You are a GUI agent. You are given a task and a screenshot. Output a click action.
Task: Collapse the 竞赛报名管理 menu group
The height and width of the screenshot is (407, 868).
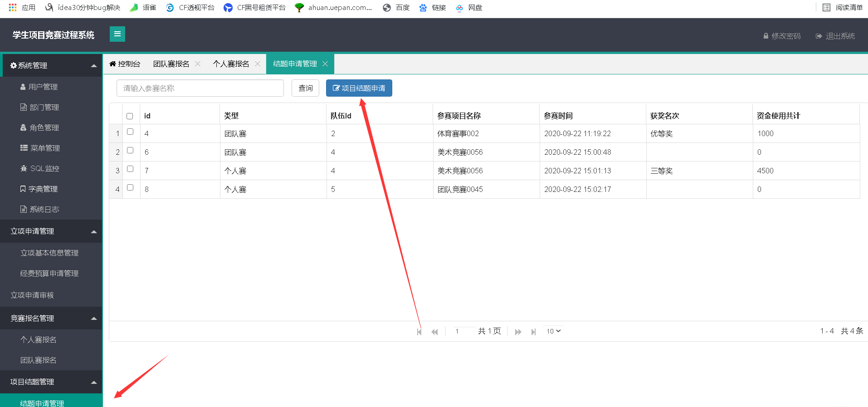[51, 319]
